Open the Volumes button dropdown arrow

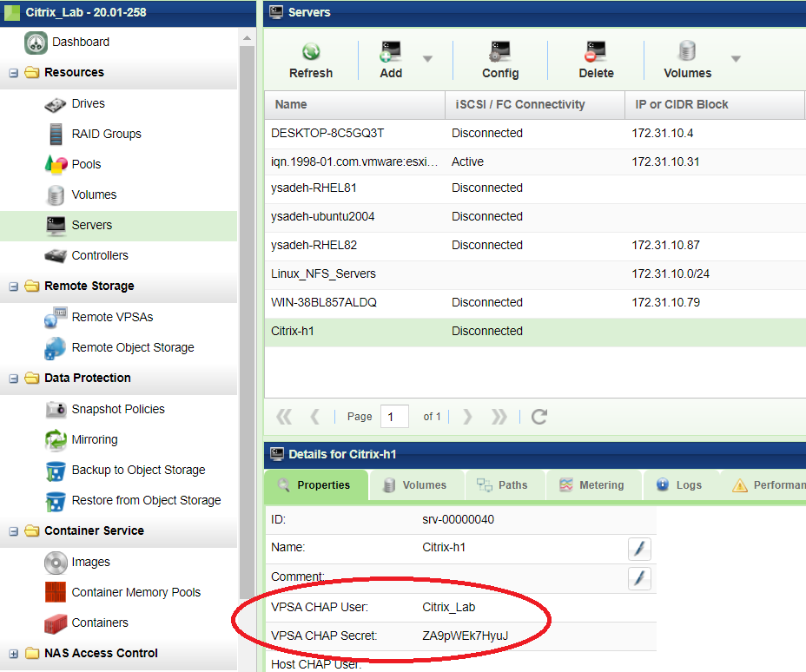736,59
